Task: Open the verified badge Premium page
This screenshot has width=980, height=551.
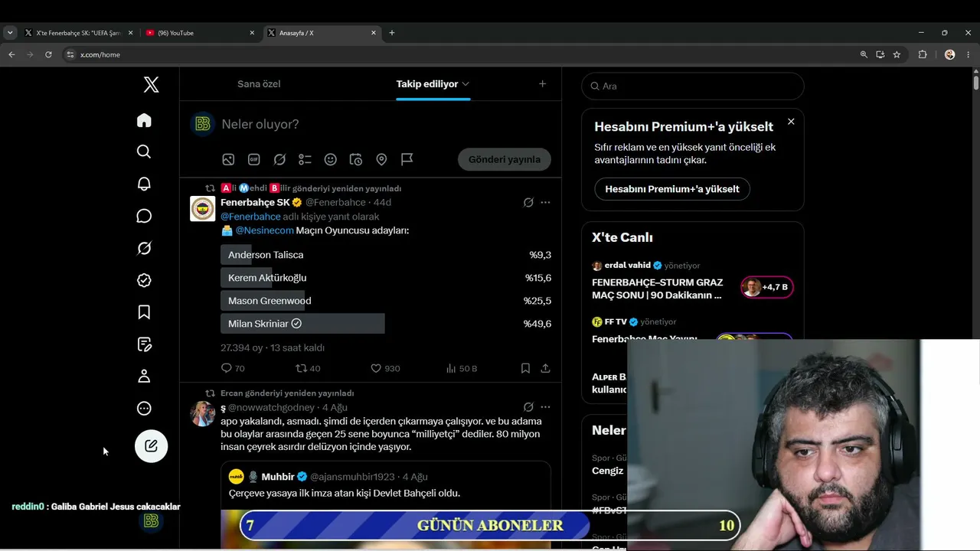Action: pos(144,280)
